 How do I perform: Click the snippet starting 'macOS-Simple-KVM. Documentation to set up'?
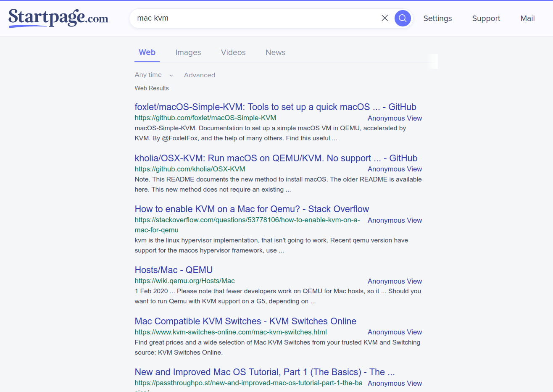[270, 133]
